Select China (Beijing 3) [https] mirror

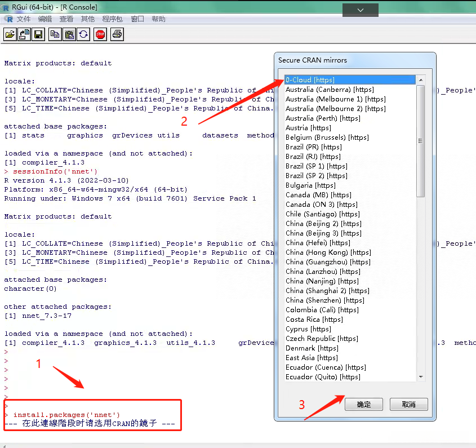click(350, 233)
